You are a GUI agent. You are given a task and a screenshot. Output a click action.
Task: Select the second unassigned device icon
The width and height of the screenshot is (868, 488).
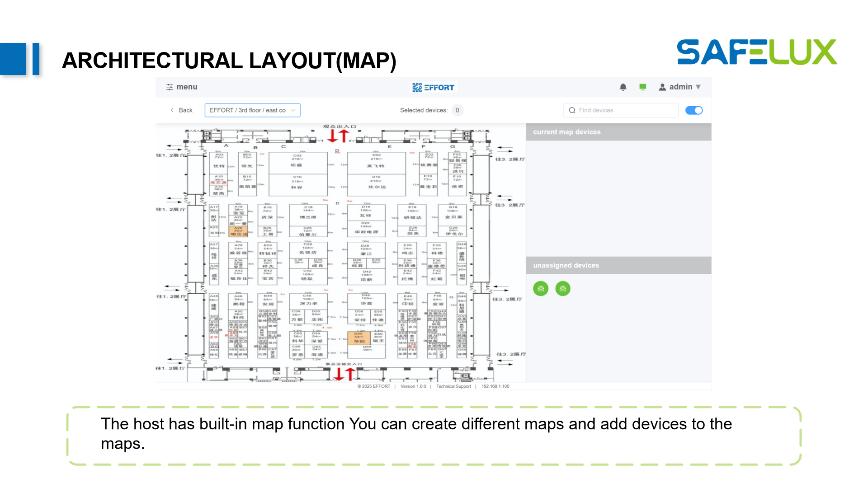563,288
